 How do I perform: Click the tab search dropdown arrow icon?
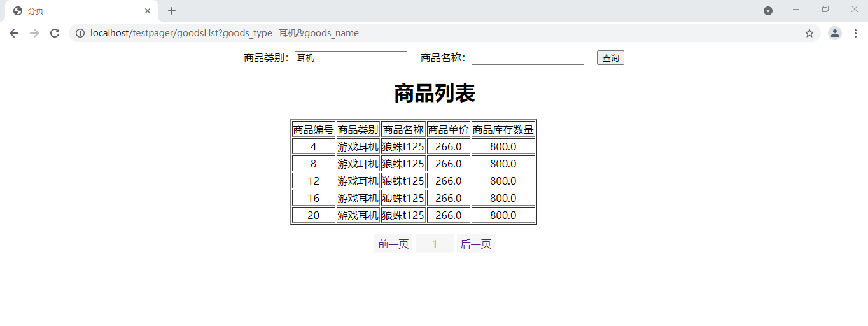coord(768,11)
